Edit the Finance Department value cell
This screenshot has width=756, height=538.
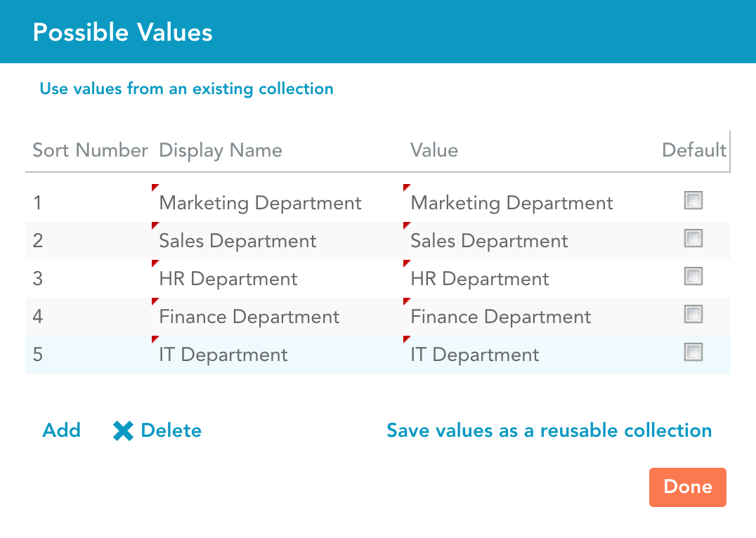pos(529,317)
